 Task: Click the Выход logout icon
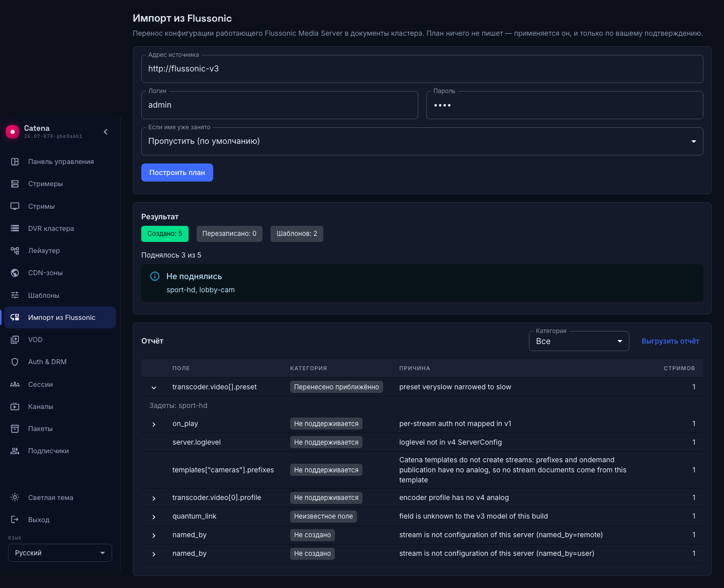[x=15, y=520]
